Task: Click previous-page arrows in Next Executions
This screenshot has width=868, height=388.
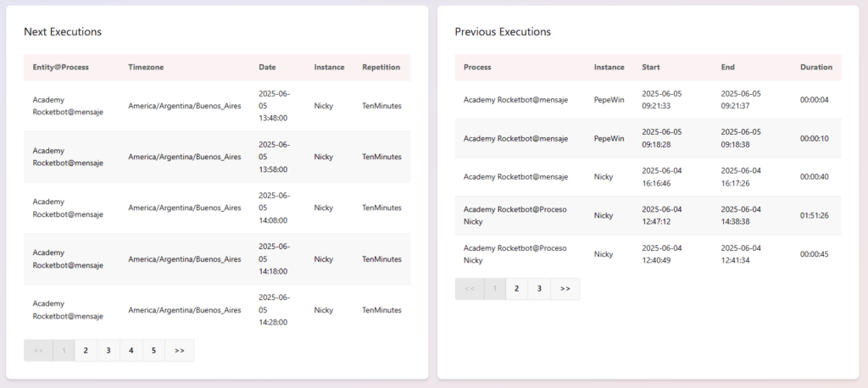Action: (x=39, y=351)
